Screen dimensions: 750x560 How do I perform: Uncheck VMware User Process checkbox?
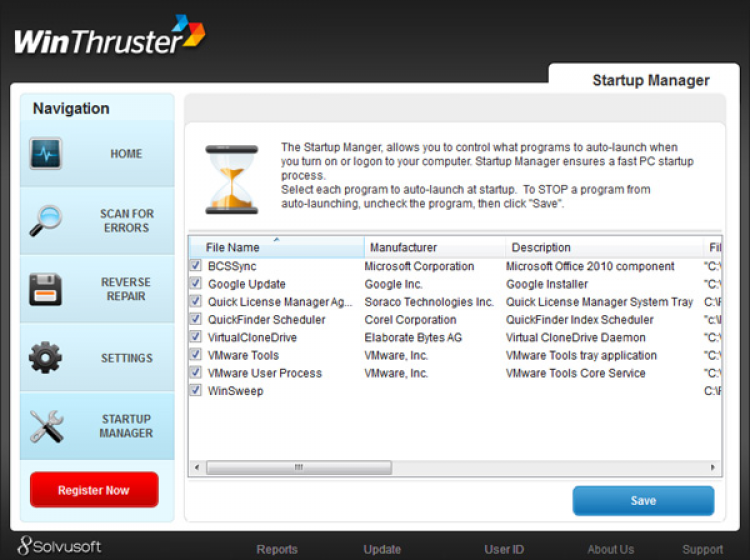[x=196, y=372]
